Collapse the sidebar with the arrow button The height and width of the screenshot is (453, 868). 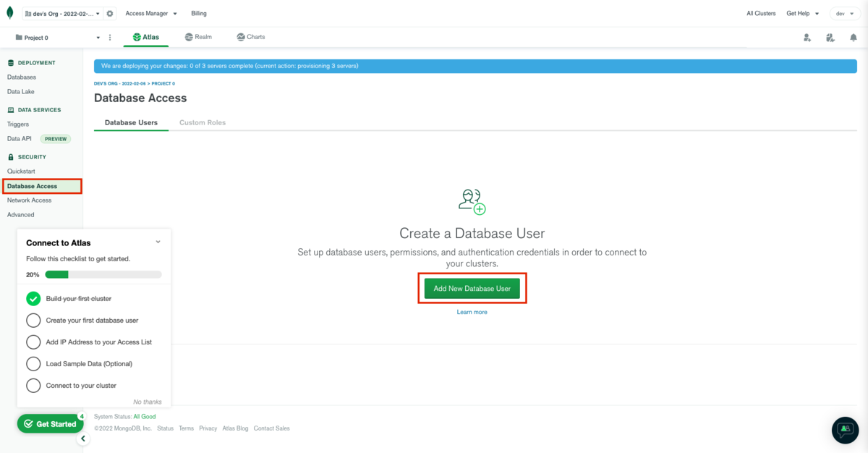click(83, 439)
